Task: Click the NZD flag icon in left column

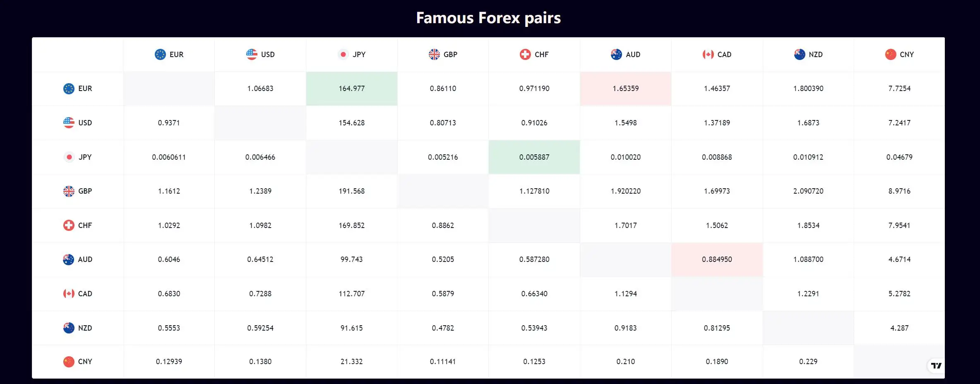Action: 69,328
